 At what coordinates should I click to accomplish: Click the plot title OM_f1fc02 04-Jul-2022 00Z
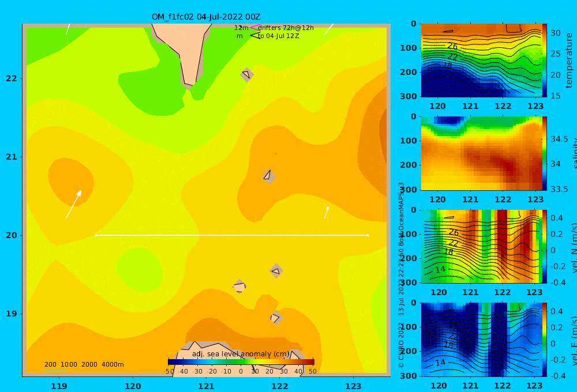[206, 17]
